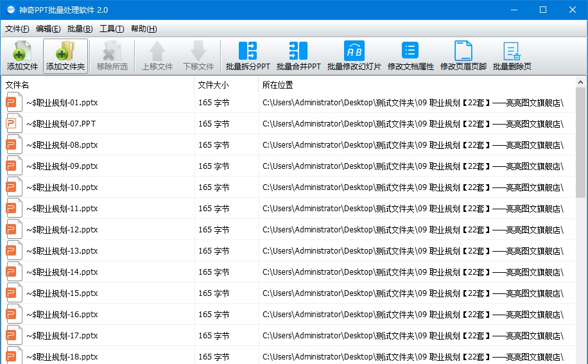
Task: Select file name ~$职业规划-10.pptx
Action: 62,187
